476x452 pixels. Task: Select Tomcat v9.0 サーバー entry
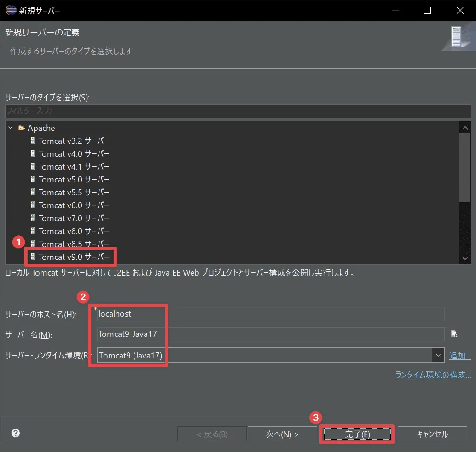click(74, 257)
